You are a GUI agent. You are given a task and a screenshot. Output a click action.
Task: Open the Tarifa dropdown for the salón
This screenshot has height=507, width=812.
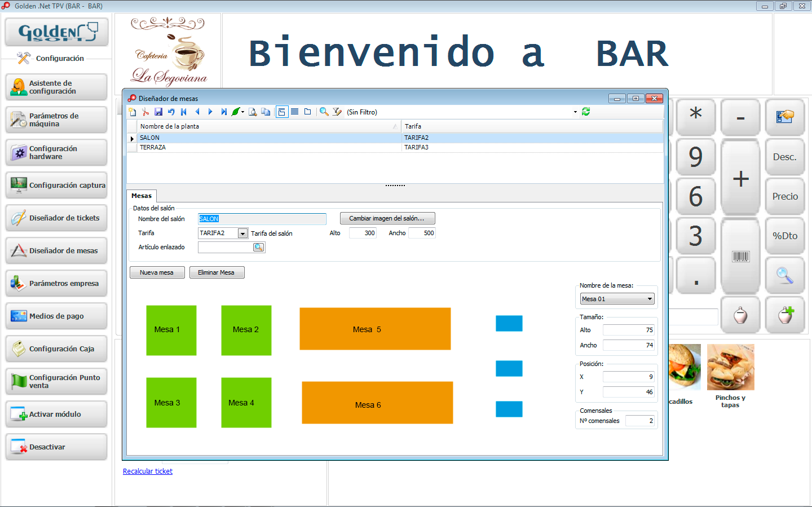coord(242,233)
